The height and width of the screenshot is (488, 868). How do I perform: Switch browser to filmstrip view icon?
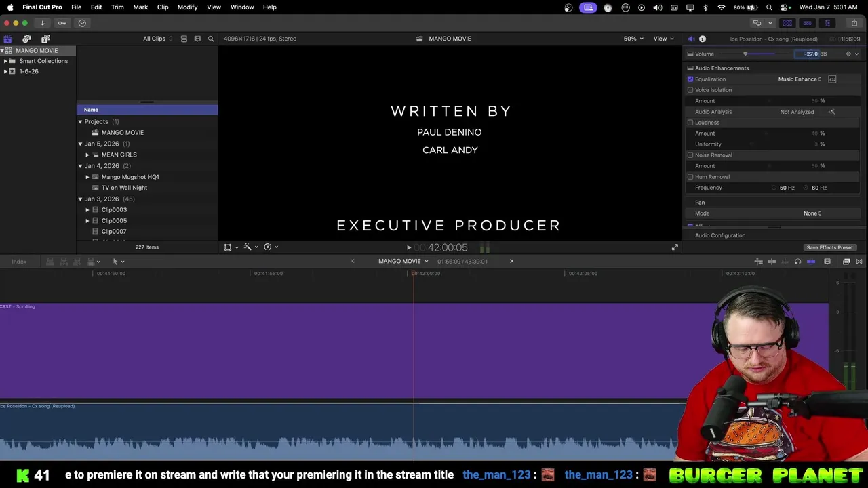(x=197, y=39)
